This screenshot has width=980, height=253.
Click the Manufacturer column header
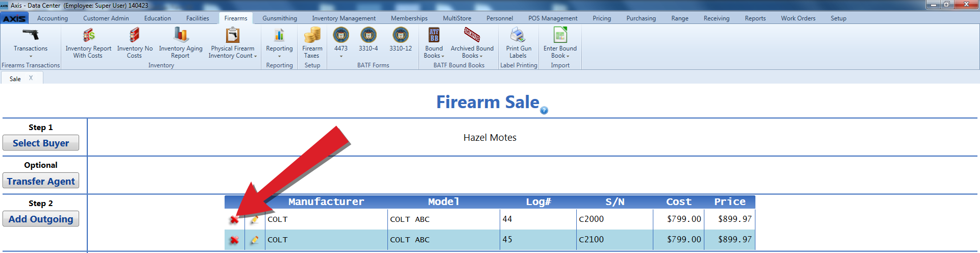(x=326, y=202)
